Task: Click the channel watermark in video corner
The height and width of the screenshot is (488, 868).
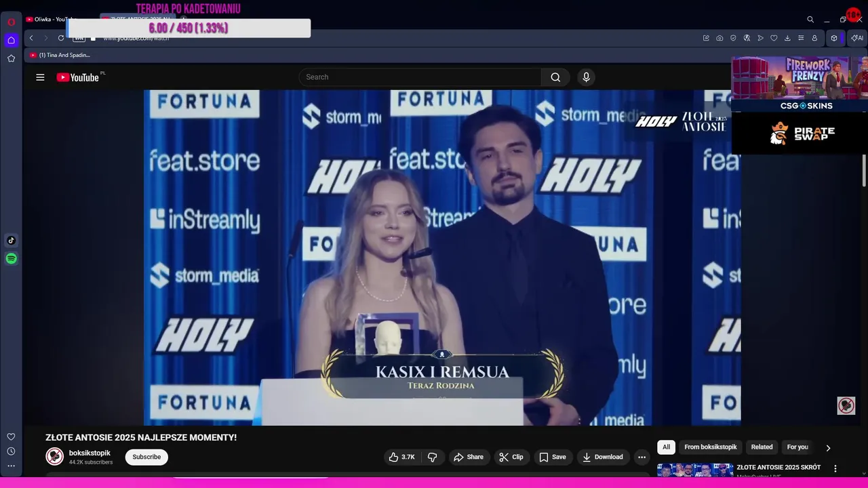Action: 846,405
